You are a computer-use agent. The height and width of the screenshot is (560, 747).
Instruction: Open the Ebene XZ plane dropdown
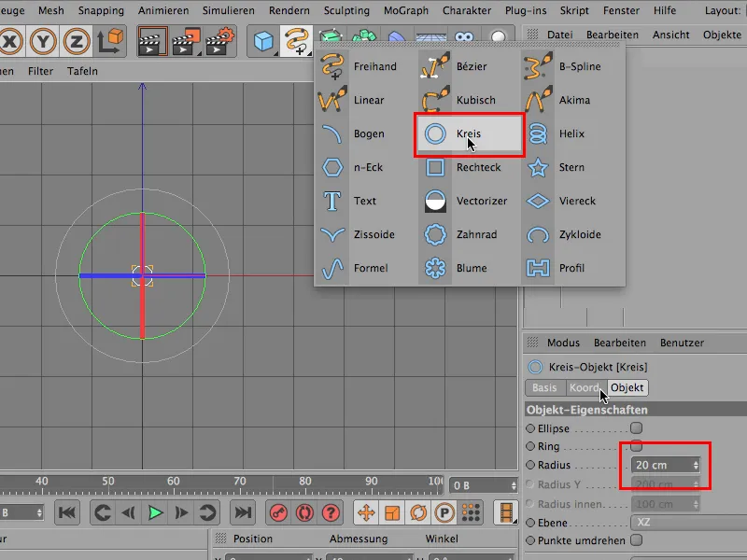click(689, 523)
